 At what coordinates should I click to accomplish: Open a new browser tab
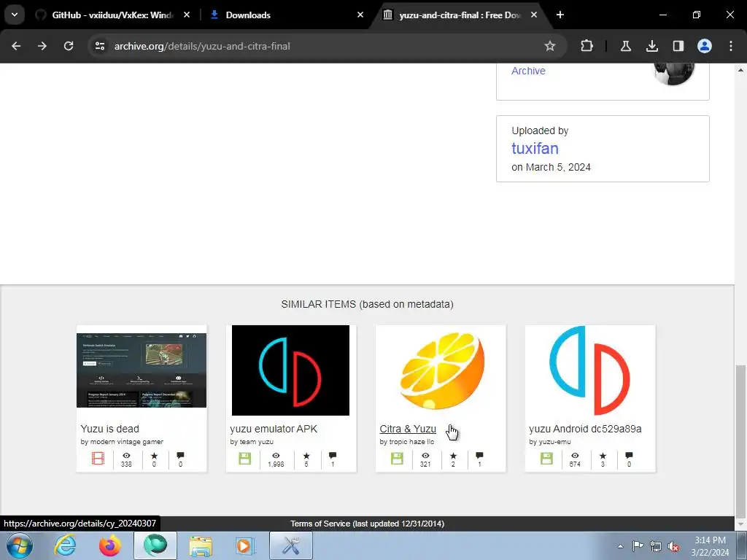point(560,15)
